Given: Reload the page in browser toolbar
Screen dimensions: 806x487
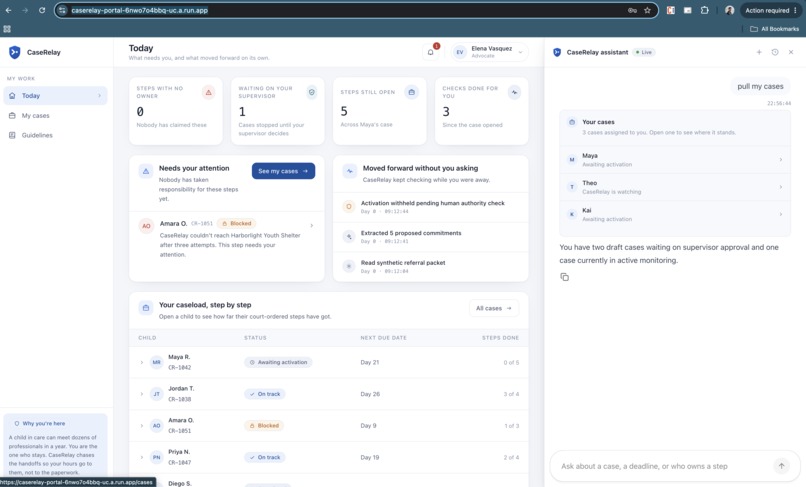Looking at the screenshot, I should [x=42, y=10].
